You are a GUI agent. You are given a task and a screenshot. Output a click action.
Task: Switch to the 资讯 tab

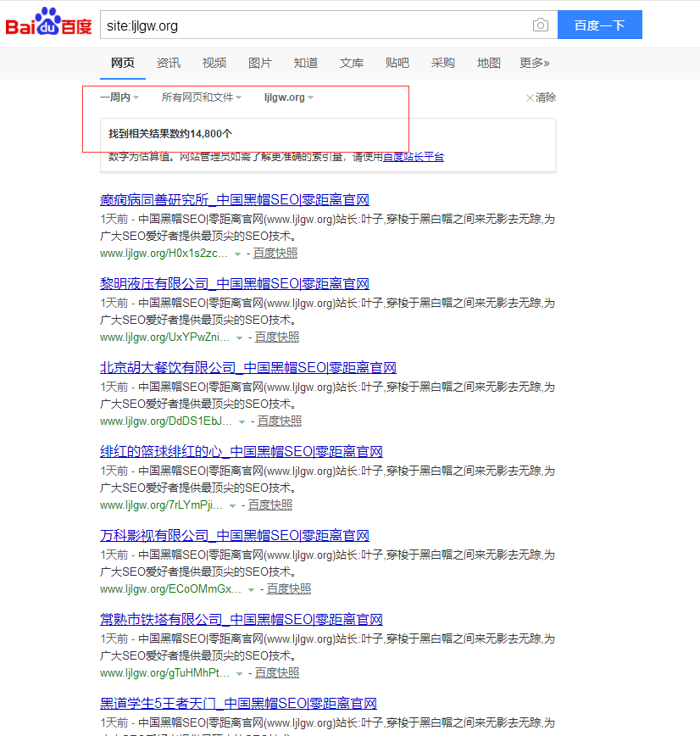[x=169, y=63]
